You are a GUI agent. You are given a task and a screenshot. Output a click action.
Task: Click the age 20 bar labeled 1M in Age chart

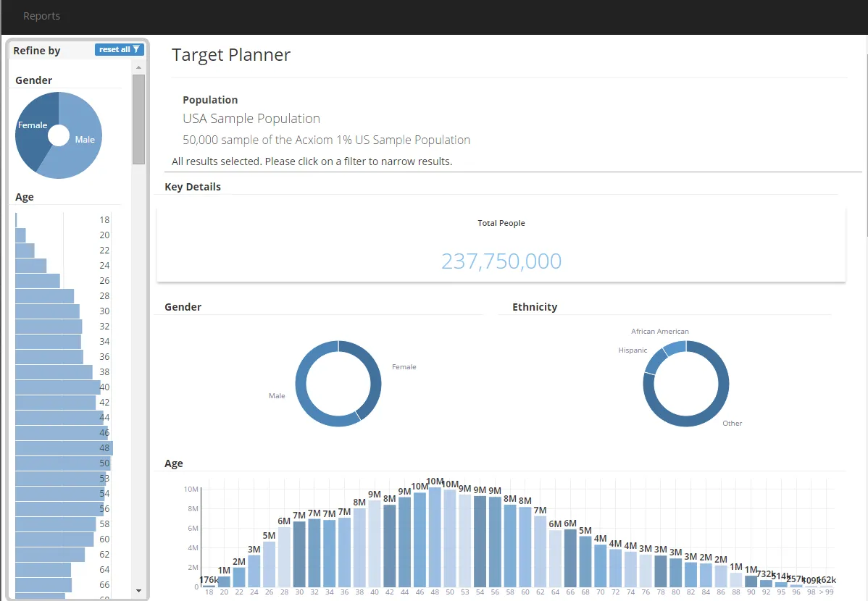pos(224,581)
